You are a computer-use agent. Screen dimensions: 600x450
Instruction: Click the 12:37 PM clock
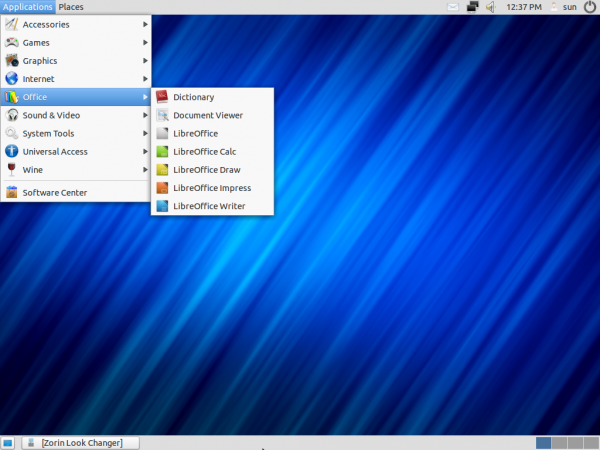(x=524, y=7)
